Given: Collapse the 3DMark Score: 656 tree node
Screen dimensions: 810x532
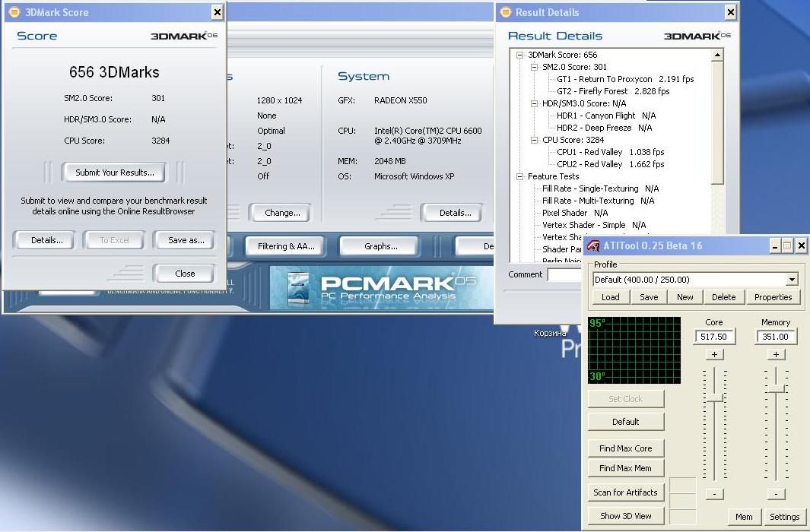Looking at the screenshot, I should 519,55.
